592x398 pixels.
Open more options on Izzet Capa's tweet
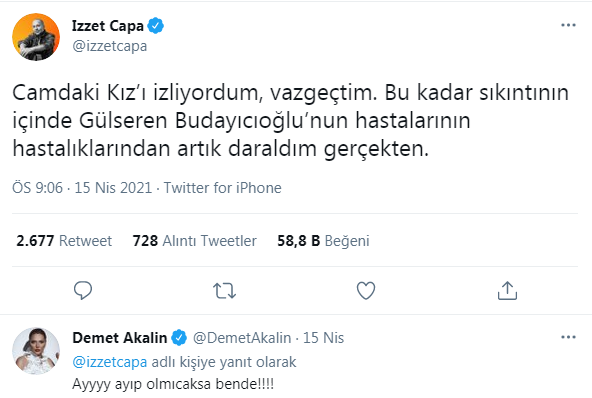point(568,25)
